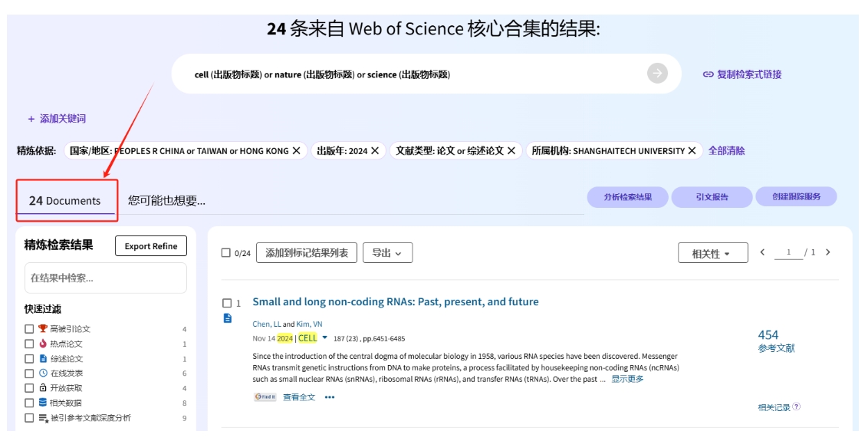Viewport: 868px width, 441px height.
Task: Click the page number input field
Action: pos(787,252)
